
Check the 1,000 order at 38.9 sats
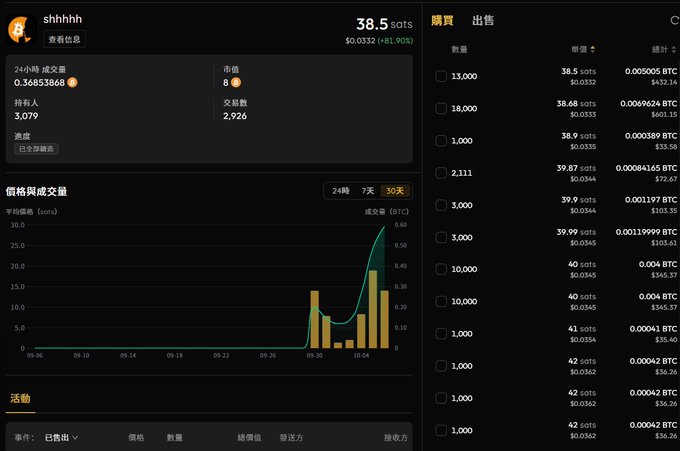point(441,141)
